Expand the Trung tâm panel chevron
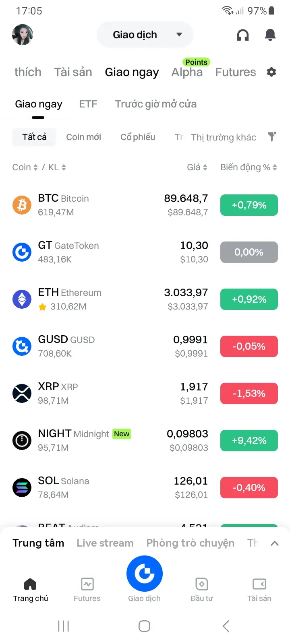290x644 pixels. click(x=275, y=543)
